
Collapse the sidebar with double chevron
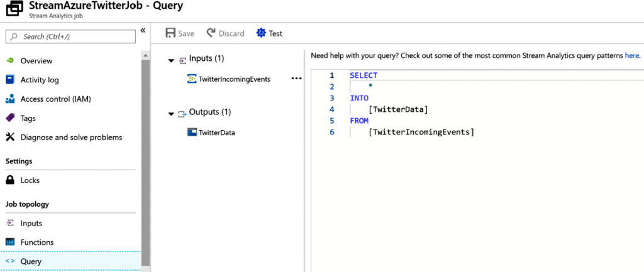pos(143,31)
